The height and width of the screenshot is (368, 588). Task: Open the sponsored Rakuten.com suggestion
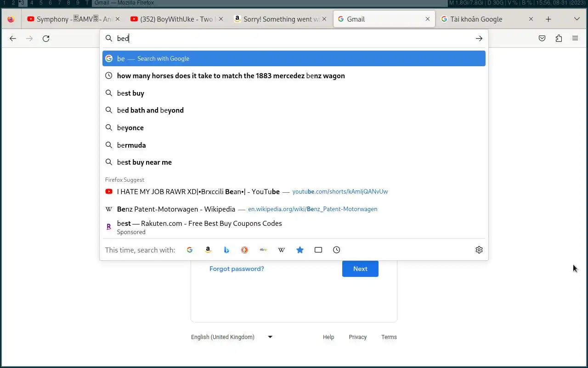point(294,227)
